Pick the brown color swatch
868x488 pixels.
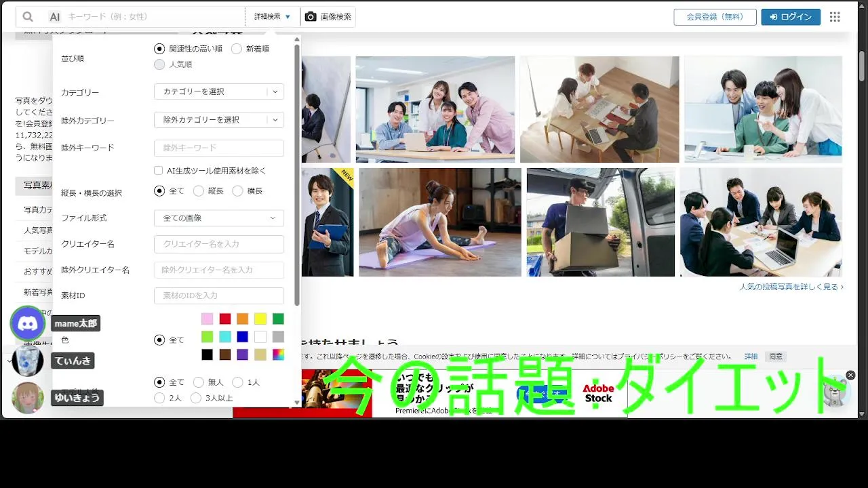[225, 354]
